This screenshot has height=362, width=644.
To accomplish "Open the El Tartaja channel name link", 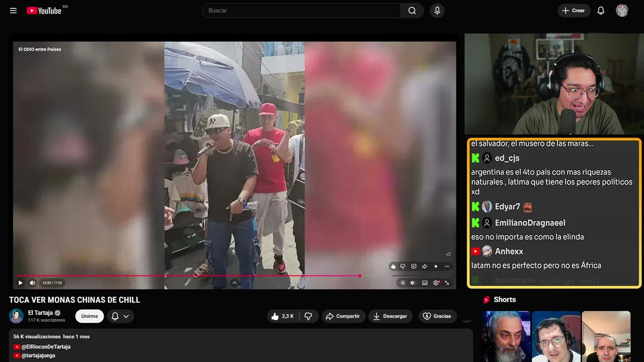I will [x=40, y=313].
